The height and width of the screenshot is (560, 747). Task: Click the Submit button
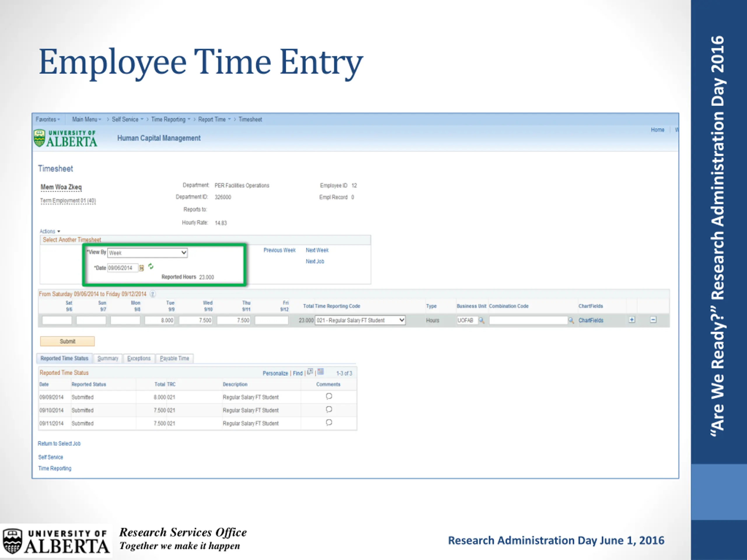click(67, 341)
